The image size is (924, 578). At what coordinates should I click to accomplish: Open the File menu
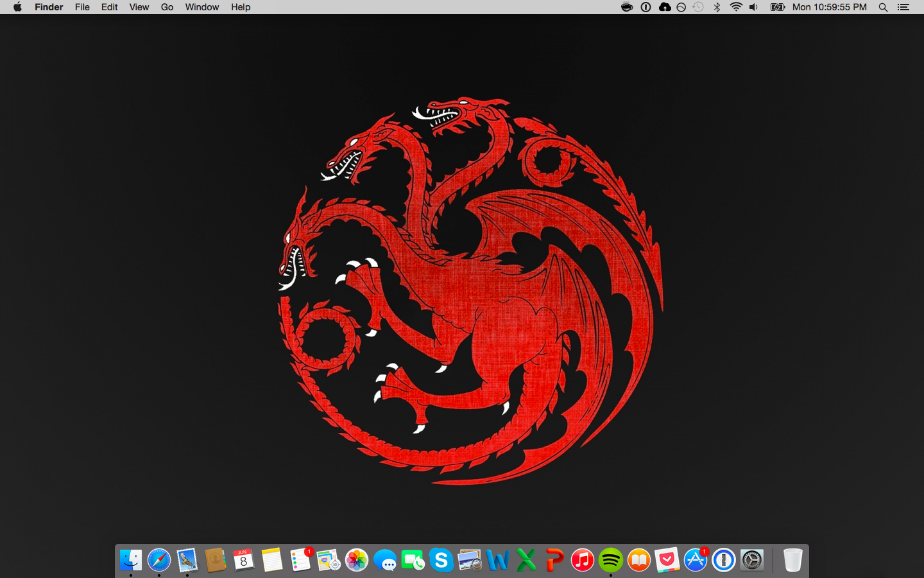82,7
